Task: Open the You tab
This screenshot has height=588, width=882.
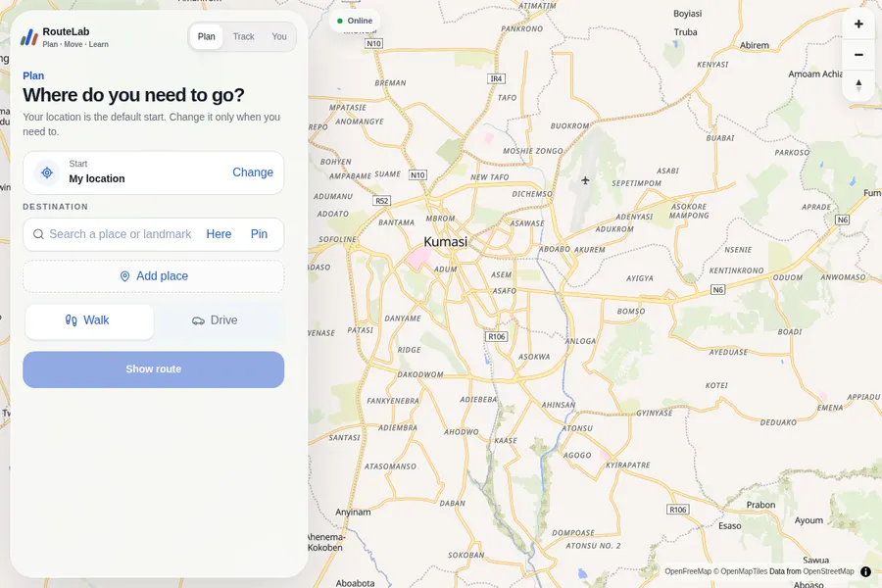Action: (x=279, y=36)
